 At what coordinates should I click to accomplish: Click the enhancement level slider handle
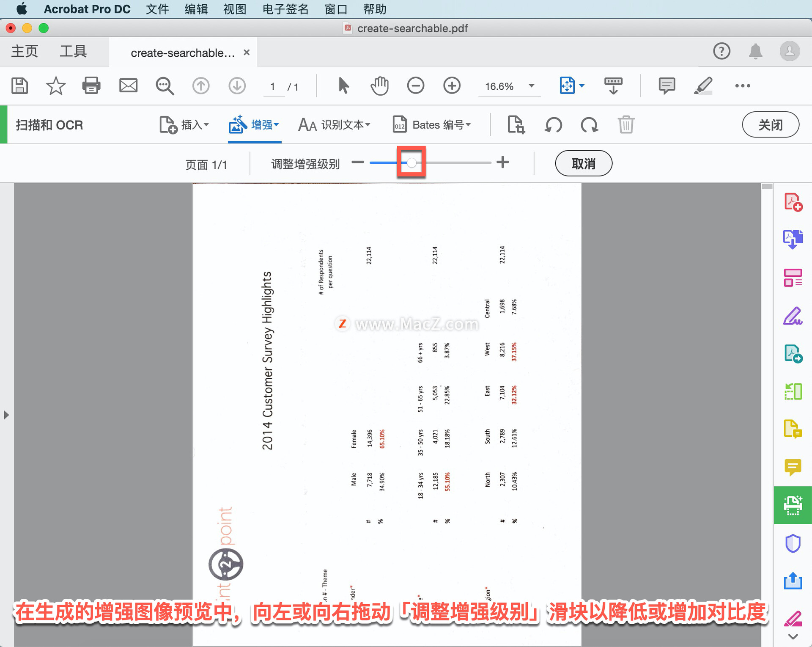click(411, 162)
